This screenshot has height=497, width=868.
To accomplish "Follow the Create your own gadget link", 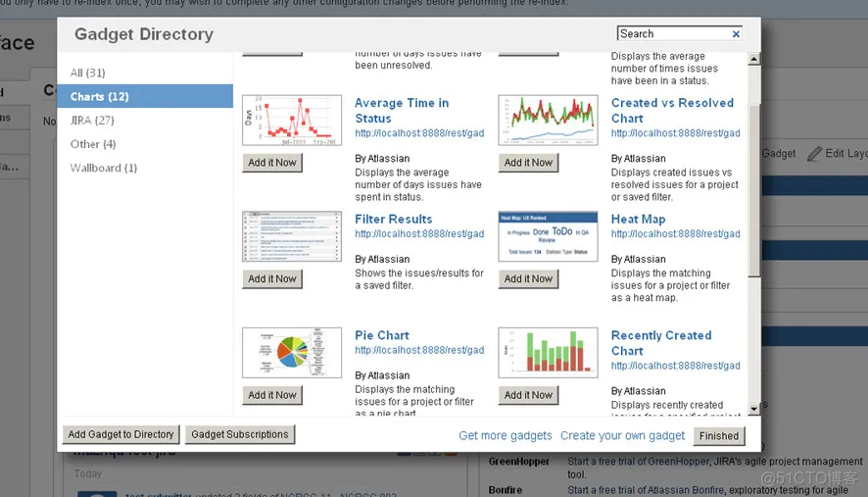I will (622, 436).
